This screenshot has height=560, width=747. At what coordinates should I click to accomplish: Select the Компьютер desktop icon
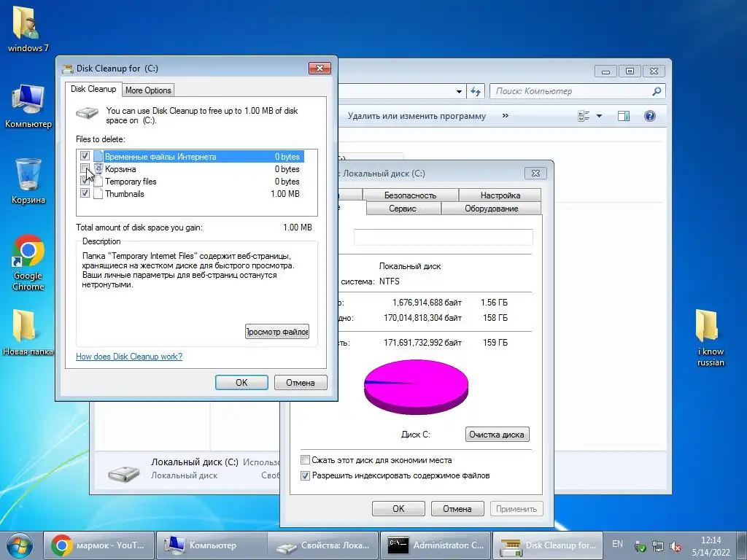pyautogui.click(x=28, y=106)
